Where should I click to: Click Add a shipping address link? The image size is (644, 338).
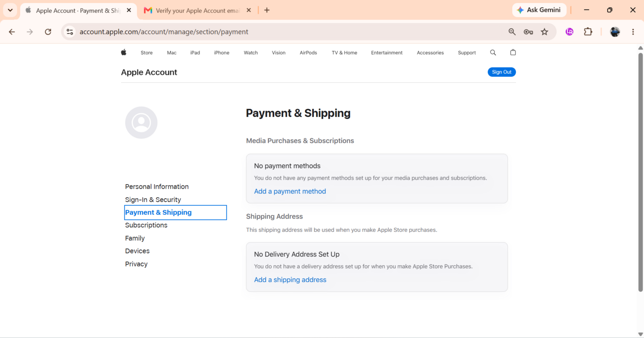[290, 280]
